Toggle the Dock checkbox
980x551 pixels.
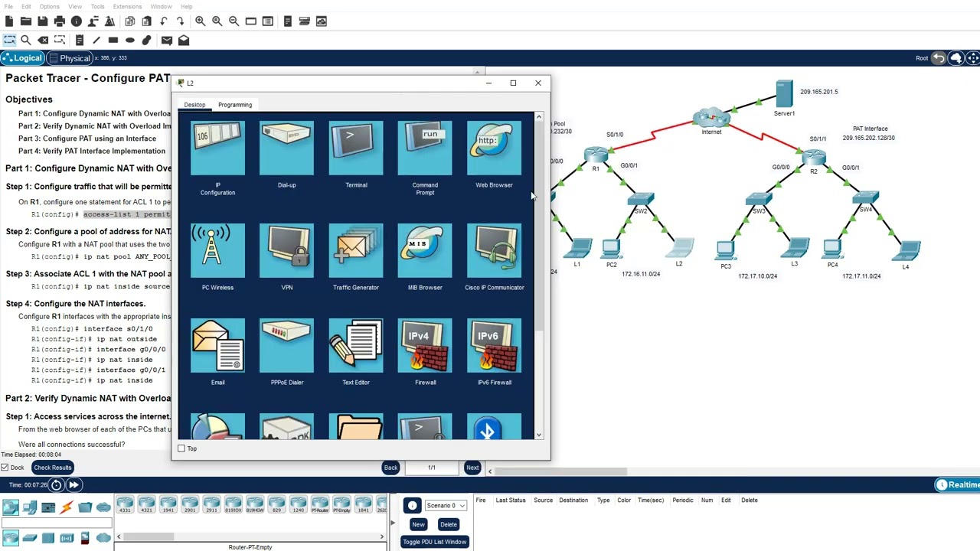[x=5, y=468]
